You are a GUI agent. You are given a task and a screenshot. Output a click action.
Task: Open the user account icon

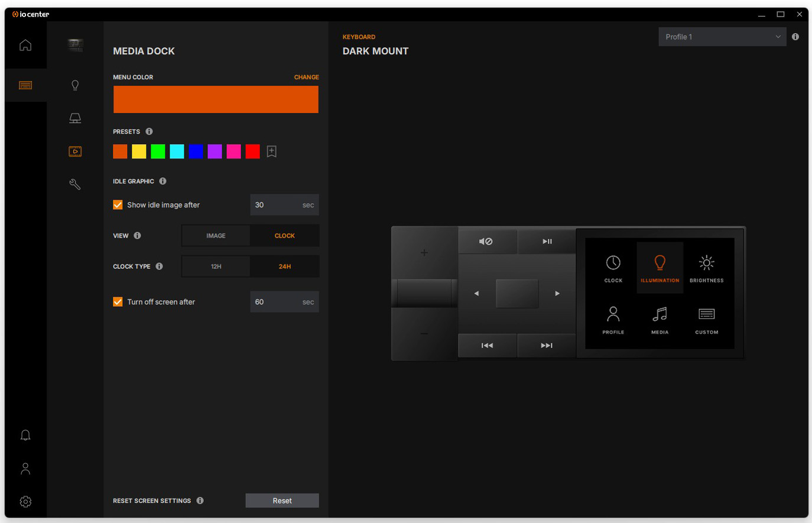click(25, 469)
